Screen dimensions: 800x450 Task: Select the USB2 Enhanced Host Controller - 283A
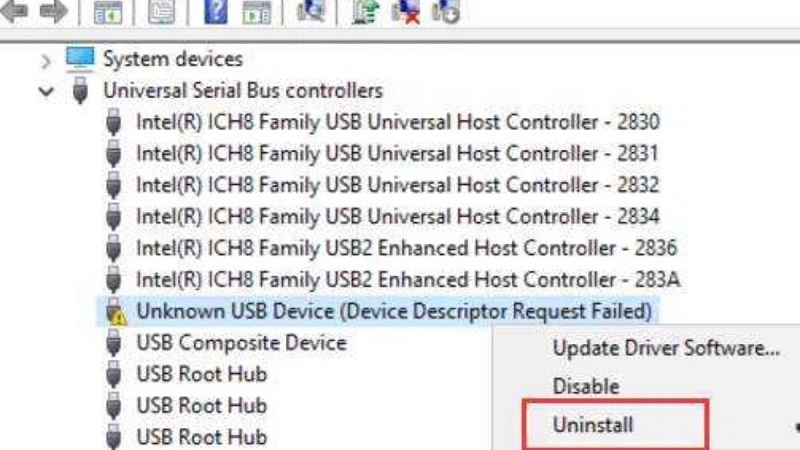pyautogui.click(x=408, y=279)
